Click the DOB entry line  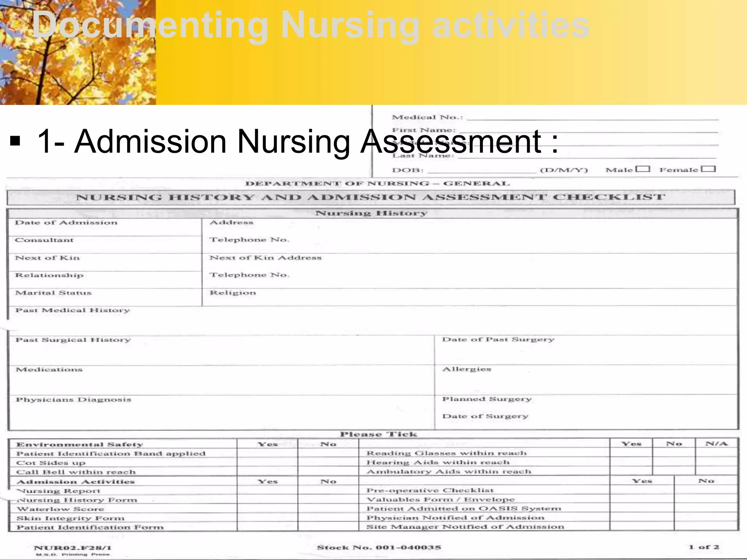(x=482, y=171)
